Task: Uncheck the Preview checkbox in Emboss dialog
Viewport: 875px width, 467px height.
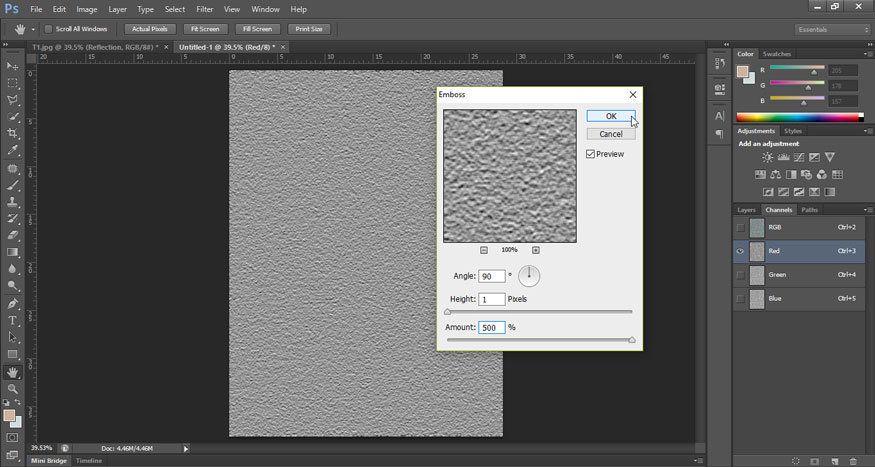Action: [591, 154]
